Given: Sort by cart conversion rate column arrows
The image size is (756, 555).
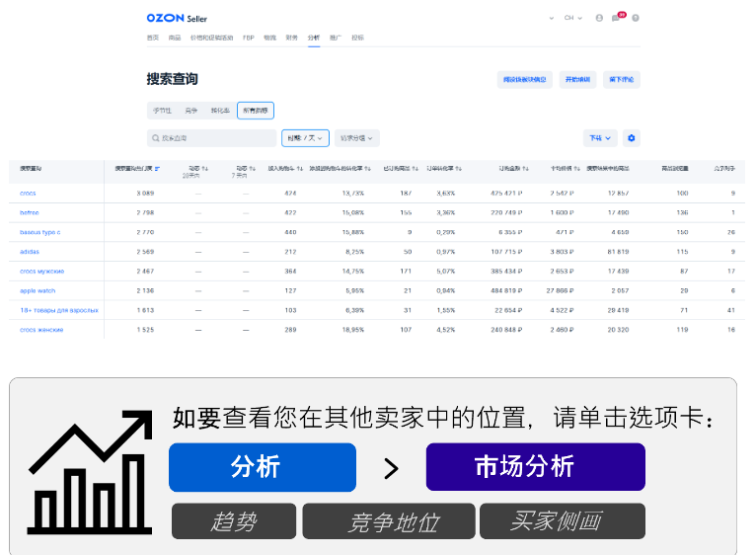Looking at the screenshot, I should pyautogui.click(x=368, y=169).
